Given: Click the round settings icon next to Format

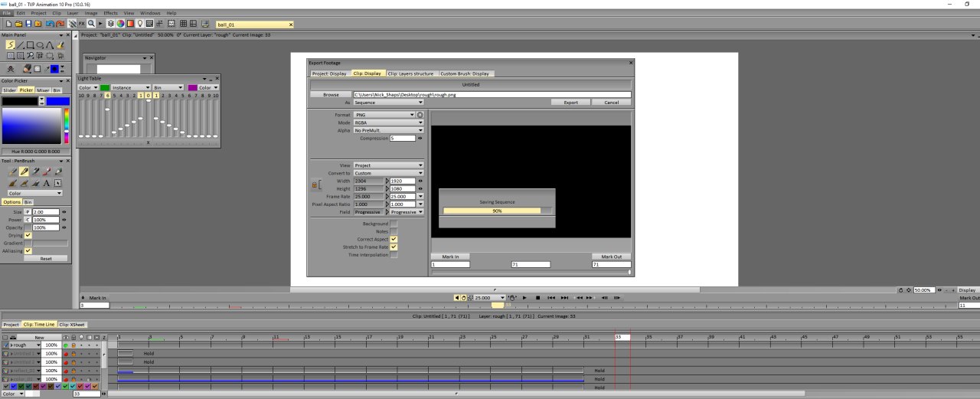Looking at the screenshot, I should [x=420, y=115].
